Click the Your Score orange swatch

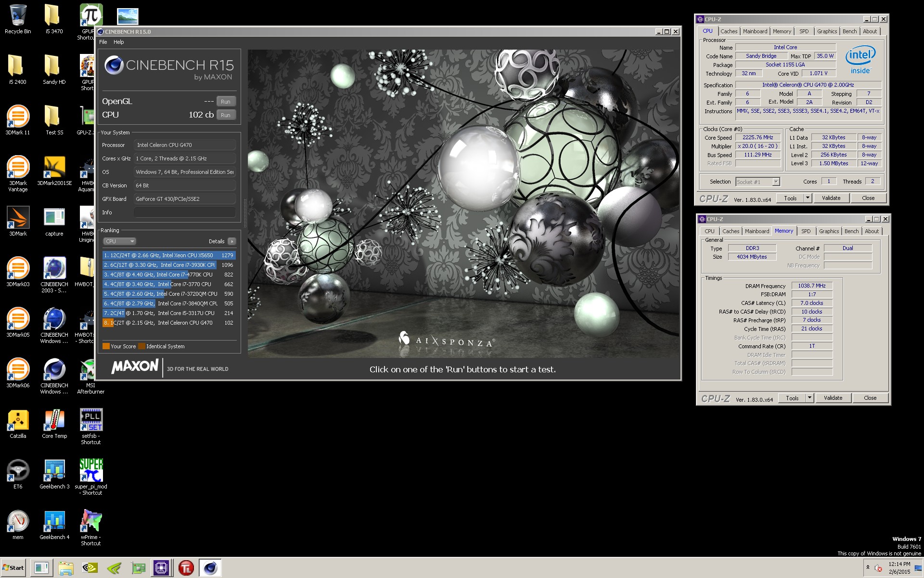point(106,346)
